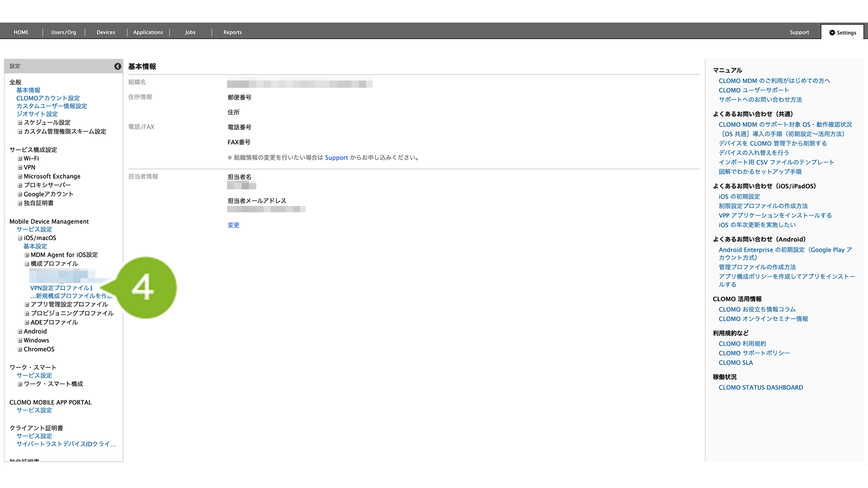Screen dimensions: 868x488
Task: Open the Reports menu tab
Action: click(232, 32)
